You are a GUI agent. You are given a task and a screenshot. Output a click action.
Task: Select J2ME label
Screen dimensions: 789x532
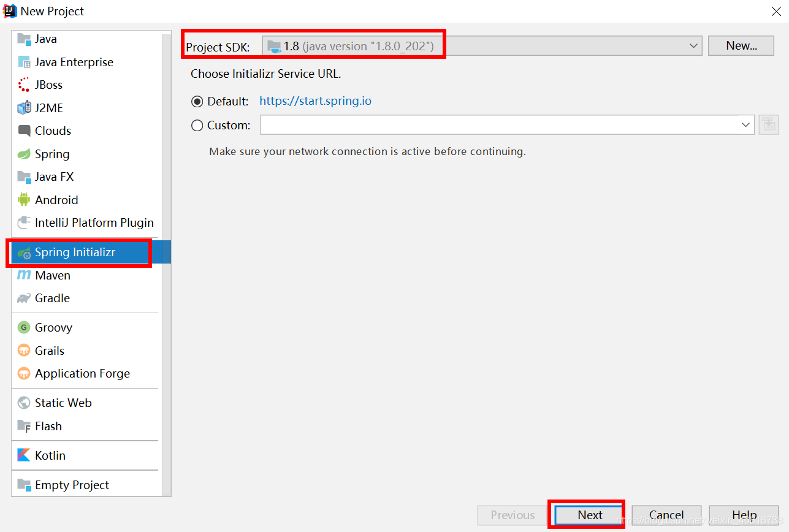[x=49, y=108]
